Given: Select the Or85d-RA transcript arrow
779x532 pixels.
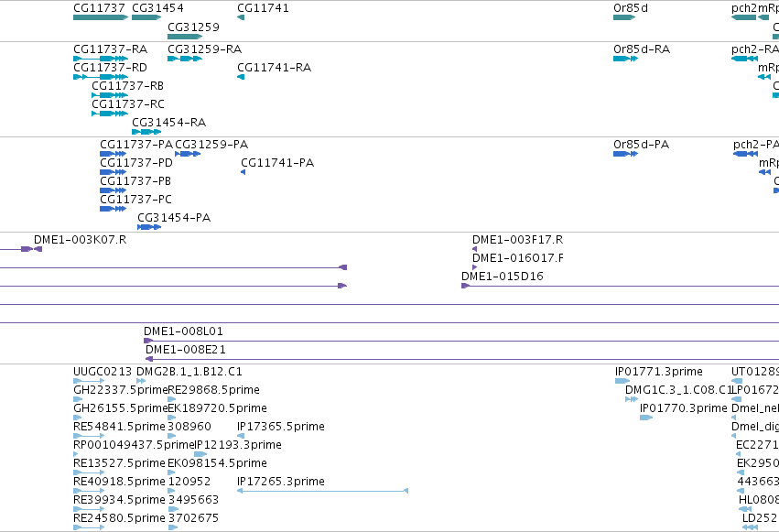Looking at the screenshot, I should click(625, 59).
